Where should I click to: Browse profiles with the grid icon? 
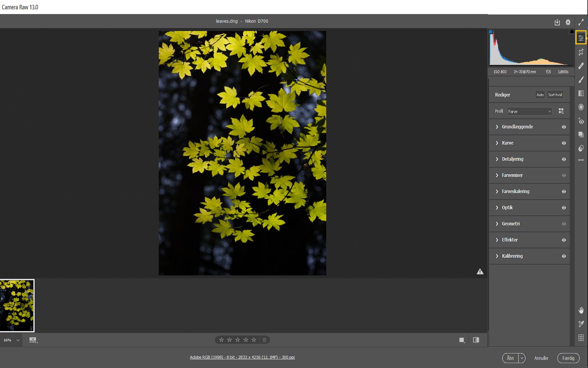[561, 111]
